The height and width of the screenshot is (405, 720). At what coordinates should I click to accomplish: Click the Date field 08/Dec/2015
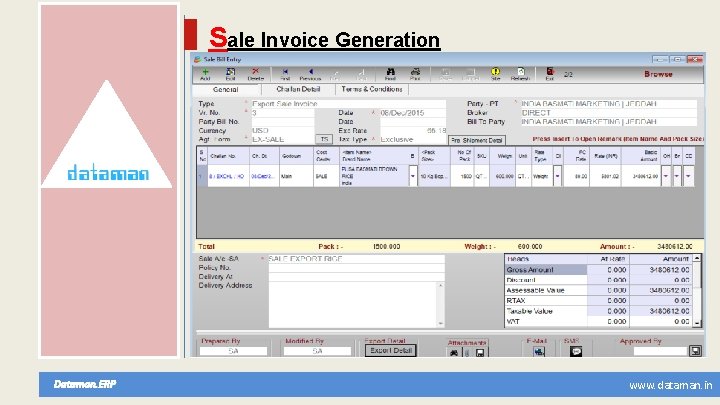coord(412,112)
